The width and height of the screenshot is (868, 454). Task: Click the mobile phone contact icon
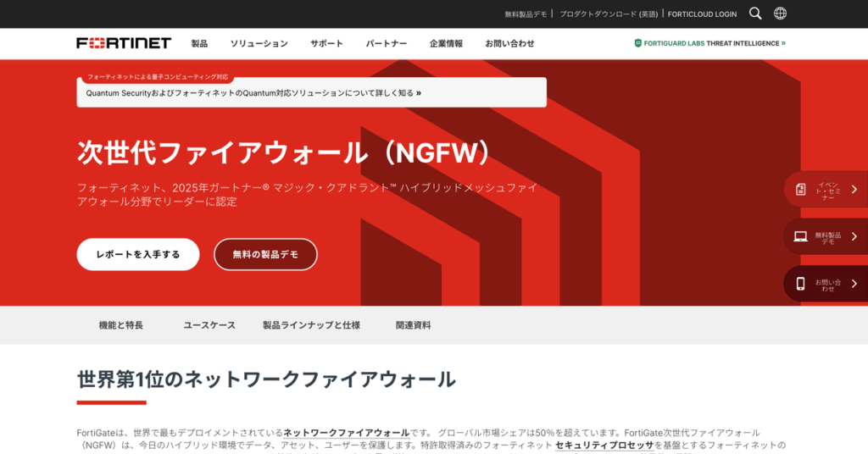tap(800, 284)
